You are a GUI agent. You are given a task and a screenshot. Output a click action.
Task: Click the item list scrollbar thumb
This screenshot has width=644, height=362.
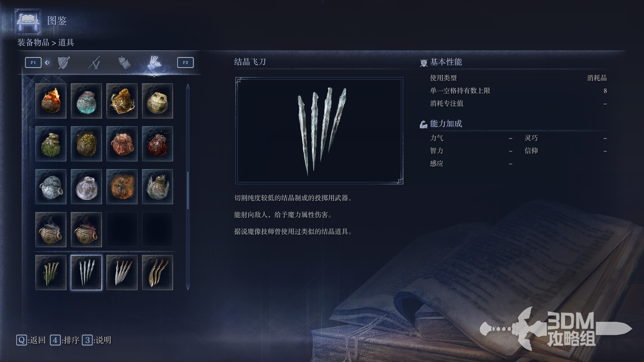[188, 190]
